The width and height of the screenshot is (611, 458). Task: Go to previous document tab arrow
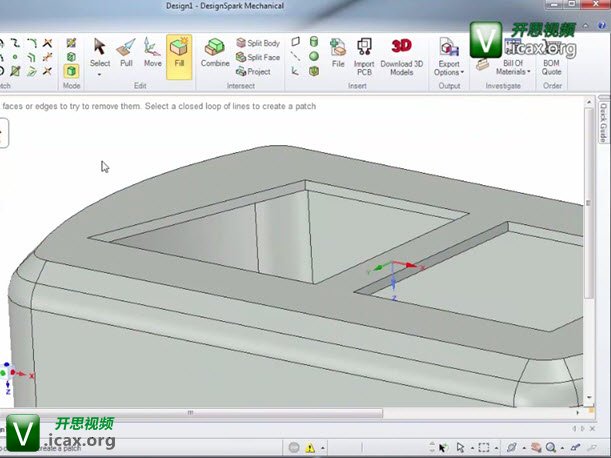[x=574, y=429]
